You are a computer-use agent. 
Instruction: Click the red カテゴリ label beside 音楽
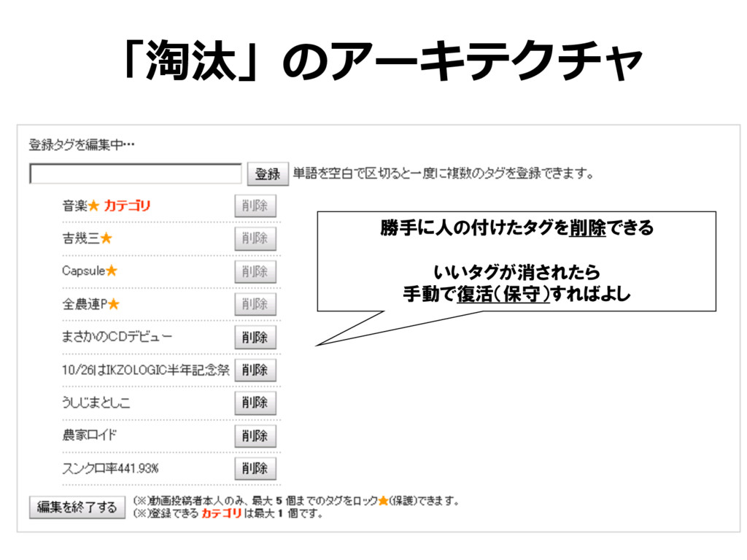(127, 206)
